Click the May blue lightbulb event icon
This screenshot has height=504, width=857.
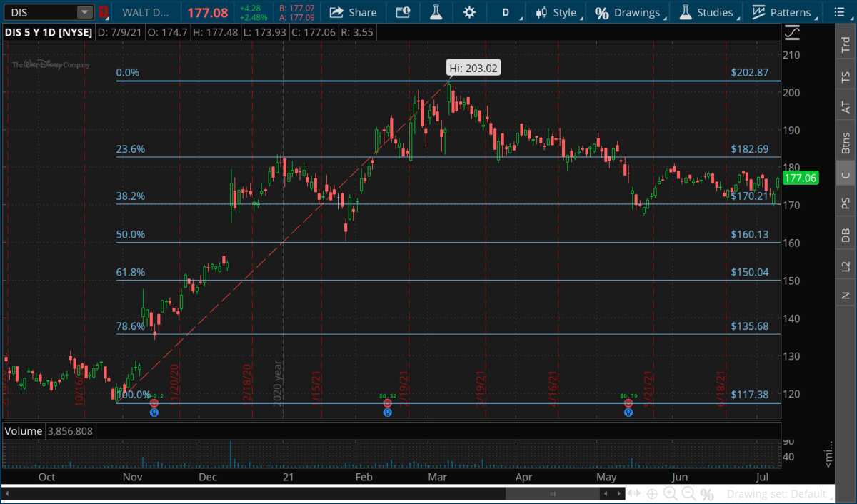pyautogui.click(x=628, y=412)
